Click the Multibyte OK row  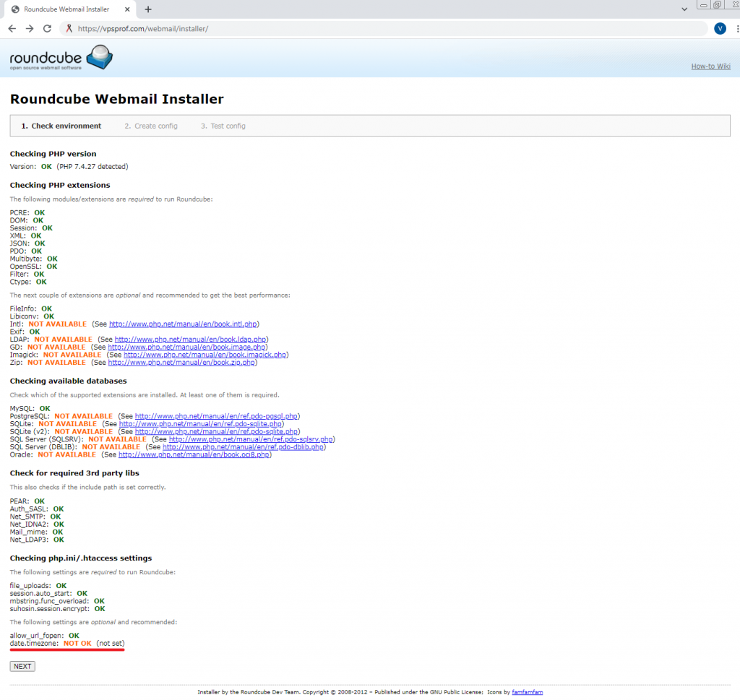coord(33,259)
